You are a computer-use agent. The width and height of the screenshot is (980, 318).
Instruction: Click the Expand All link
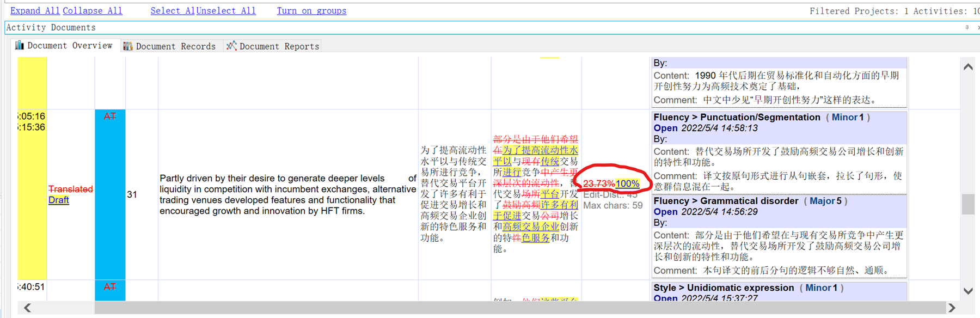(35, 11)
